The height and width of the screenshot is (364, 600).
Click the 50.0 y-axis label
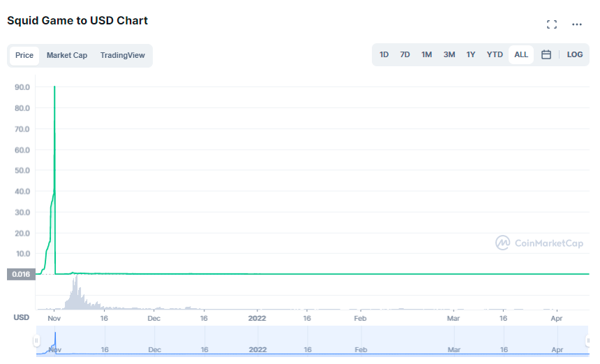(22, 171)
